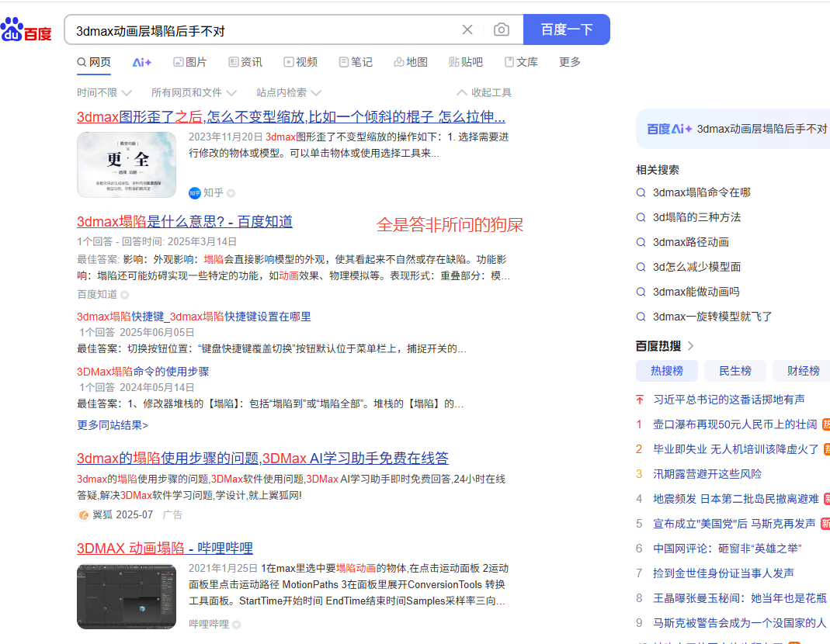Expand the 站点内检索 dropdown

(x=289, y=92)
